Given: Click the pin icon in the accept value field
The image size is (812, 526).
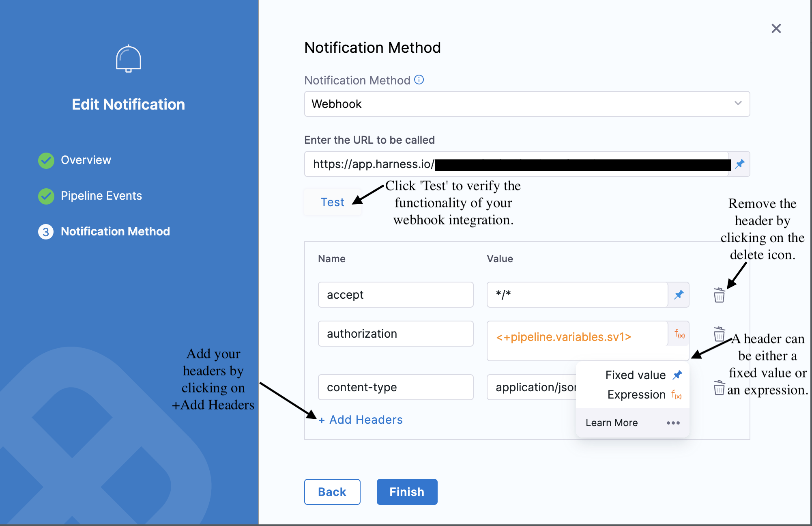Looking at the screenshot, I should (x=679, y=295).
